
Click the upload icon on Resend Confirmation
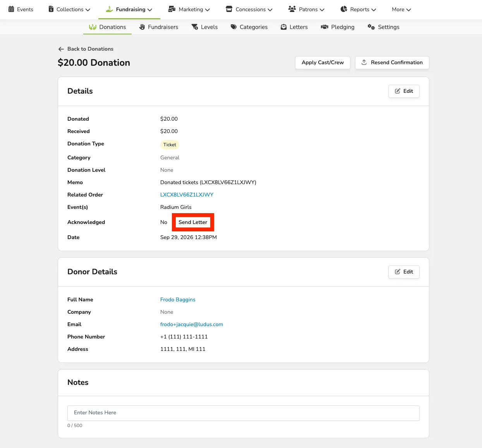(364, 62)
